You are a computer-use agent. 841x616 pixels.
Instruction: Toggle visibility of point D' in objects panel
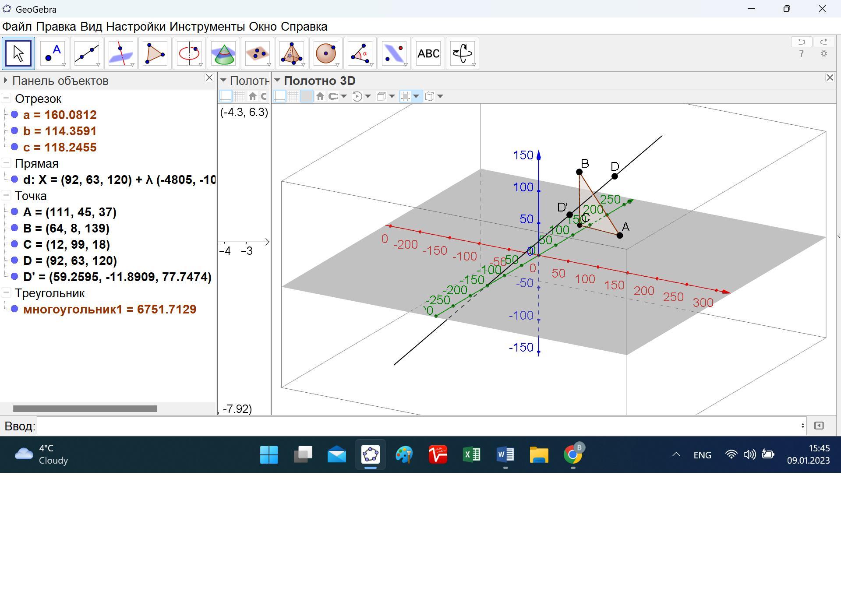pyautogui.click(x=14, y=277)
